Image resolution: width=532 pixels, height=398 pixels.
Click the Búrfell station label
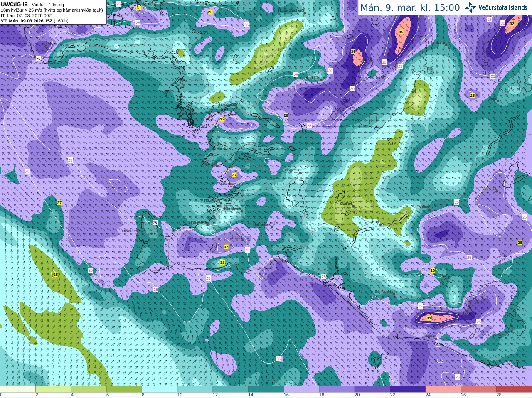424,207
